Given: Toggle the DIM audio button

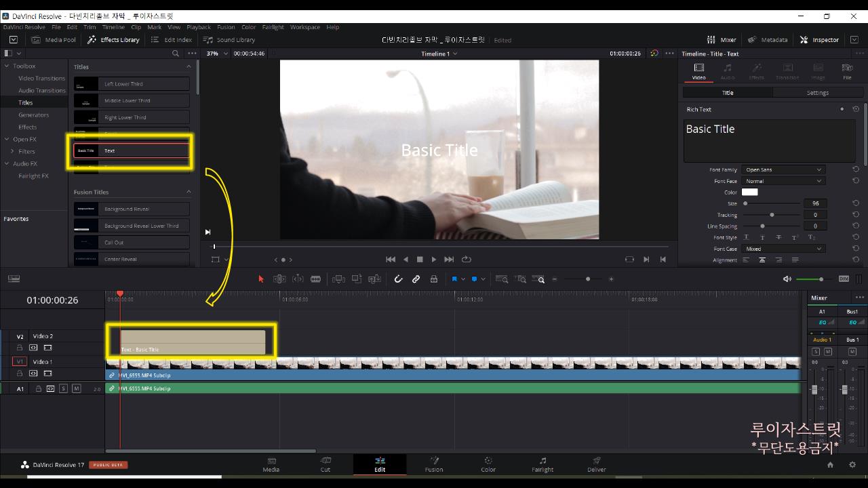Looking at the screenshot, I should tap(844, 279).
